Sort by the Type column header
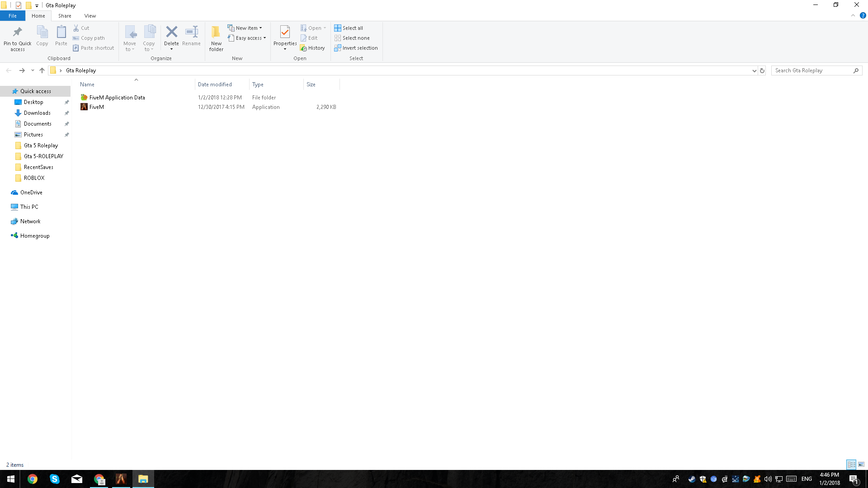The image size is (868, 488). (276, 84)
